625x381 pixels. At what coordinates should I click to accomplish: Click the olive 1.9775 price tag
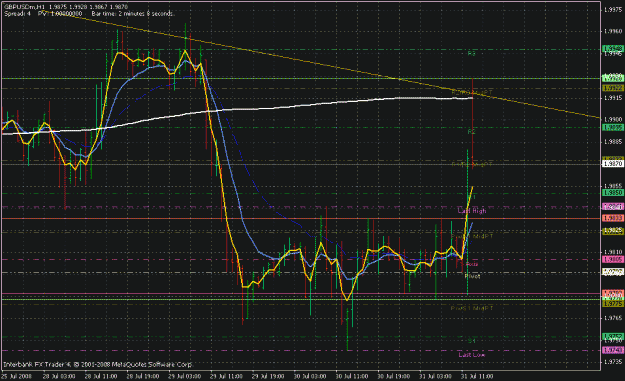(x=613, y=304)
